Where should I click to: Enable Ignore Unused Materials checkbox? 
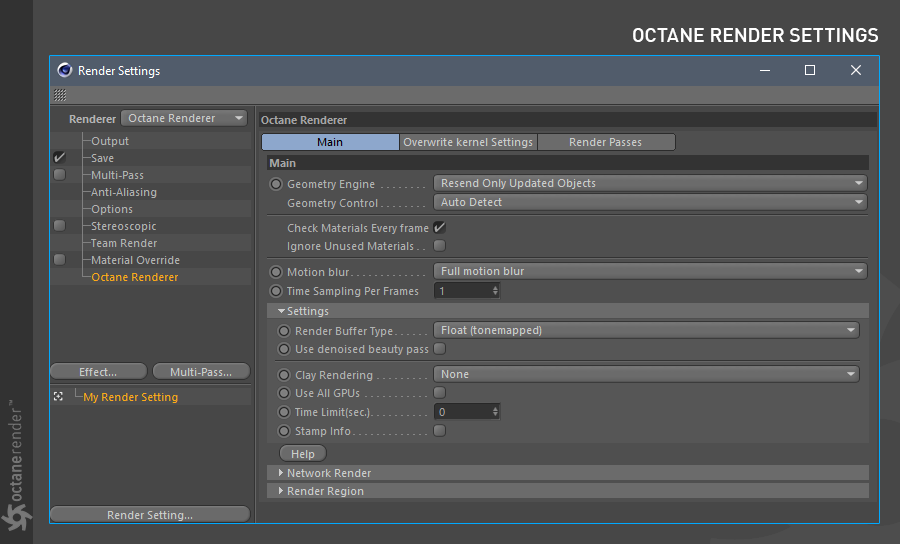coord(440,246)
